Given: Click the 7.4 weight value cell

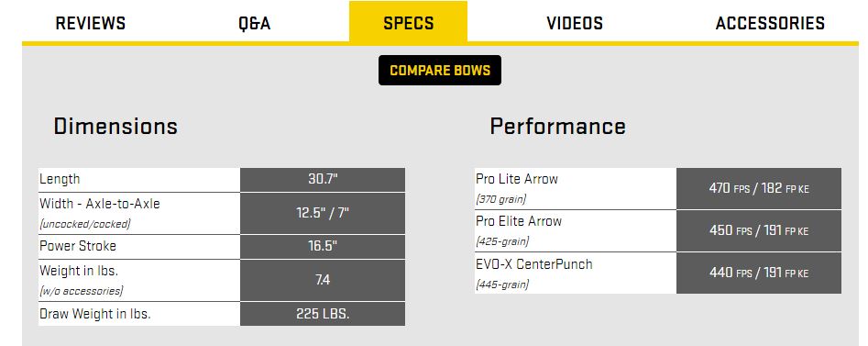Looking at the screenshot, I should coord(323,280).
